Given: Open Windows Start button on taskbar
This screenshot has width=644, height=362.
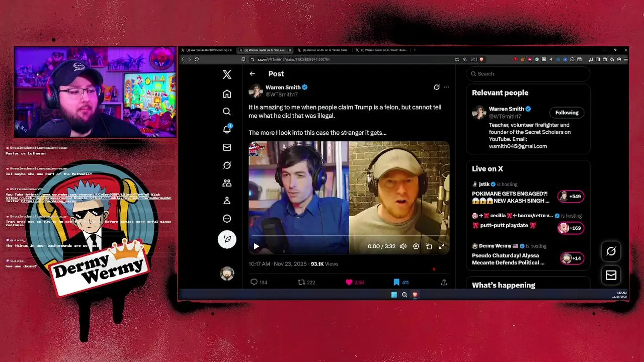Looking at the screenshot, I should coord(394,295).
